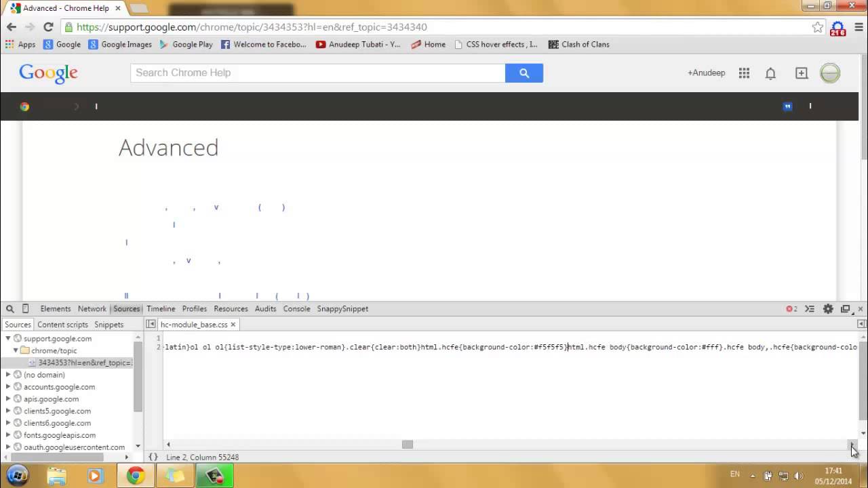Image resolution: width=868 pixels, height=488 pixels.
Task: Click the code editor left scroll arrow
Action: (x=168, y=445)
